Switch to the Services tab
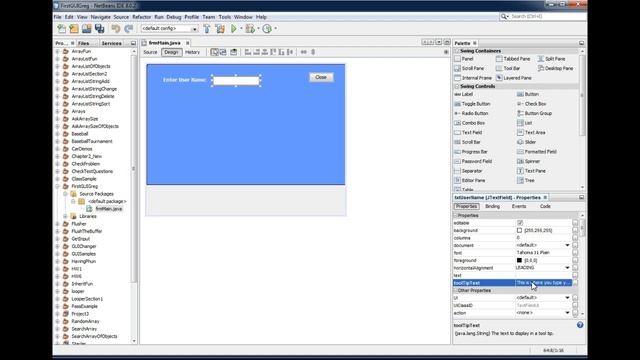The width and height of the screenshot is (640, 360). (111, 43)
